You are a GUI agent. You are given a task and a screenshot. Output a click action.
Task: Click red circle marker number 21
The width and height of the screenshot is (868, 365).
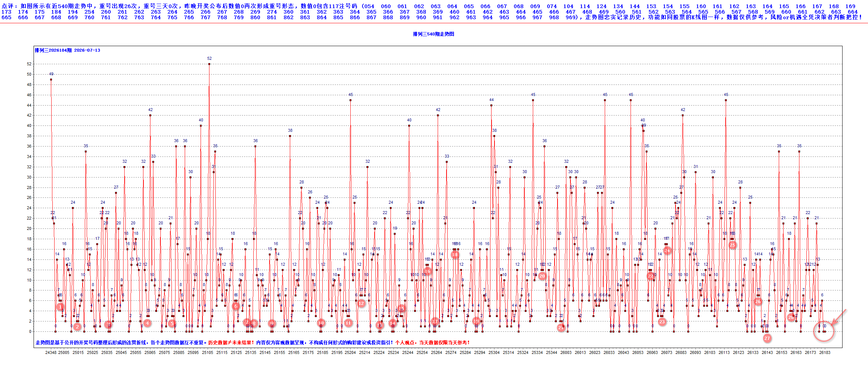point(561,327)
